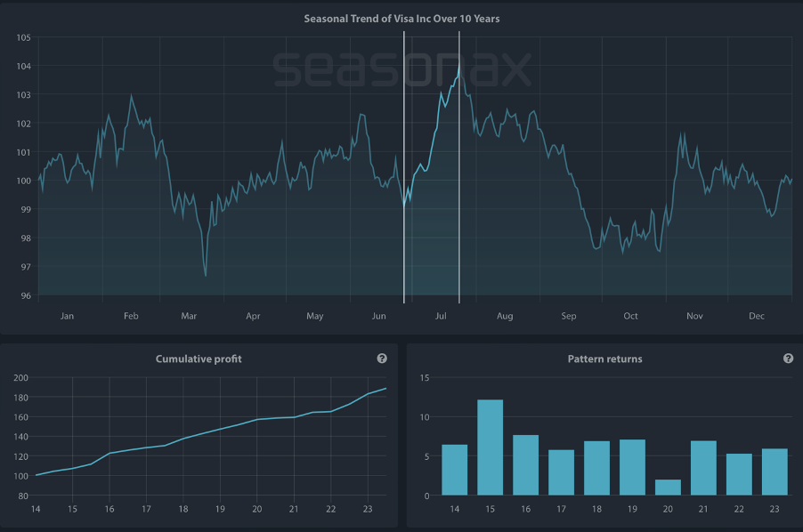The image size is (803, 532).
Task: Open the help icon beside Cumulative profit
Action: (382, 359)
